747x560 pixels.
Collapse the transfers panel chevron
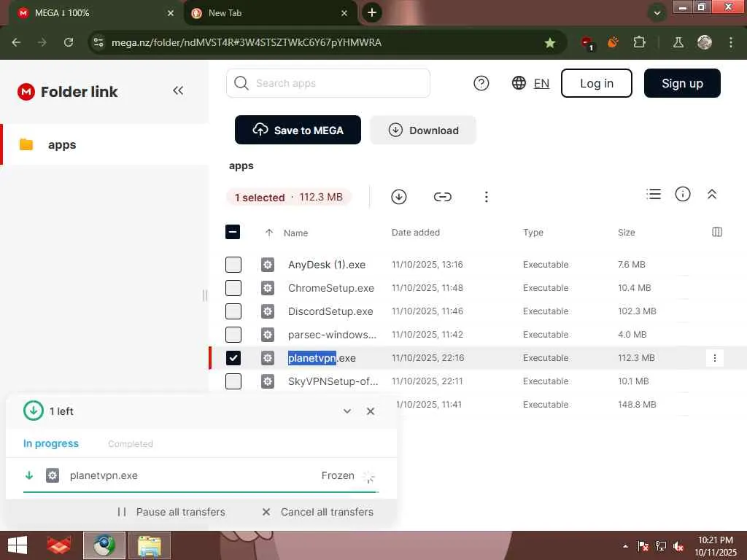click(347, 411)
